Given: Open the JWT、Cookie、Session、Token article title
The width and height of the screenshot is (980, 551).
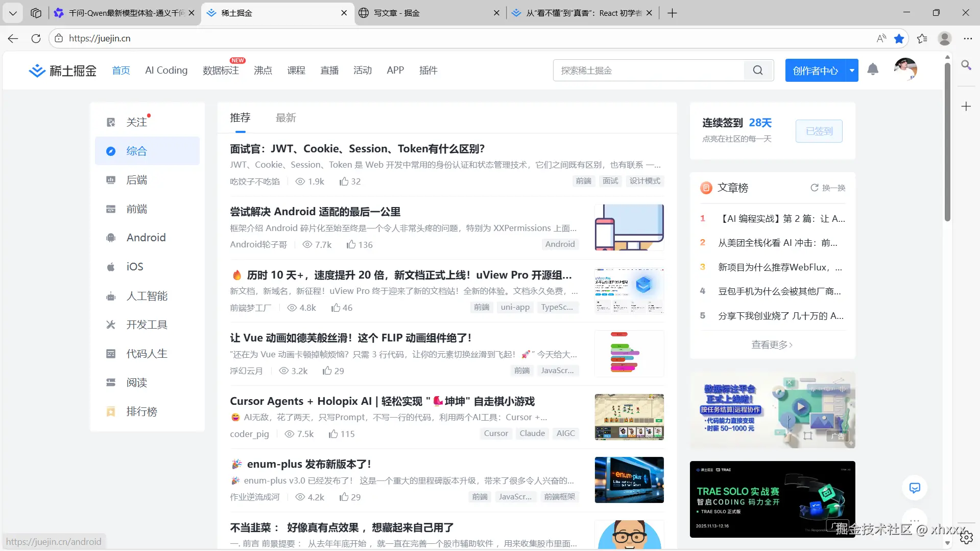Looking at the screenshot, I should point(357,149).
